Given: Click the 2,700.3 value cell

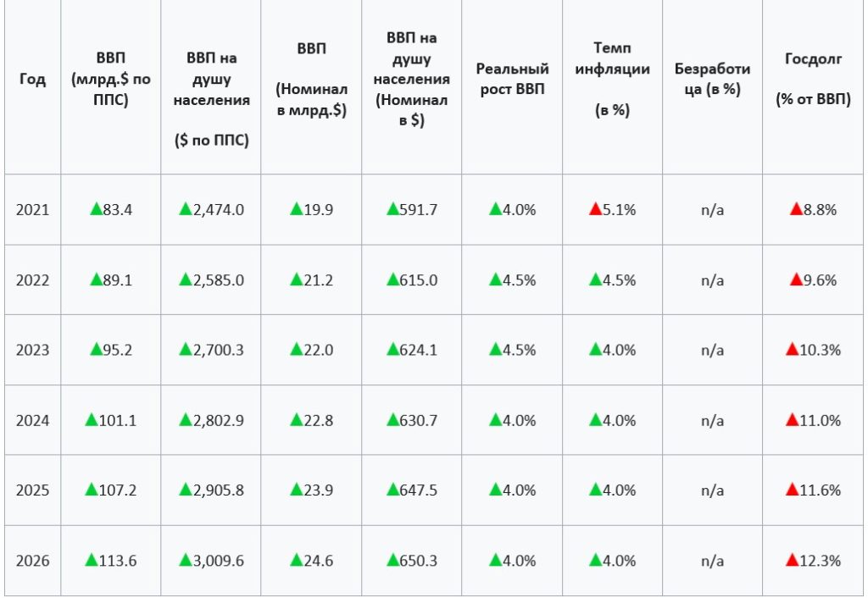Looking at the screenshot, I should 211,350.
